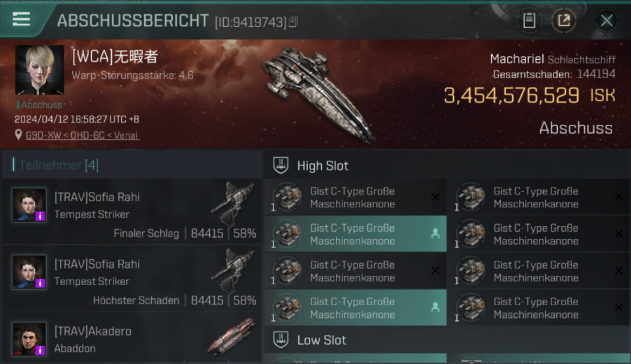Copy the kill report ID icon

pyautogui.click(x=293, y=22)
